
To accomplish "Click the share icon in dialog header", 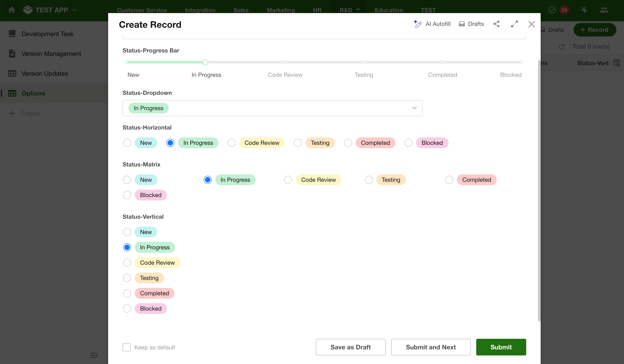I will pos(496,24).
